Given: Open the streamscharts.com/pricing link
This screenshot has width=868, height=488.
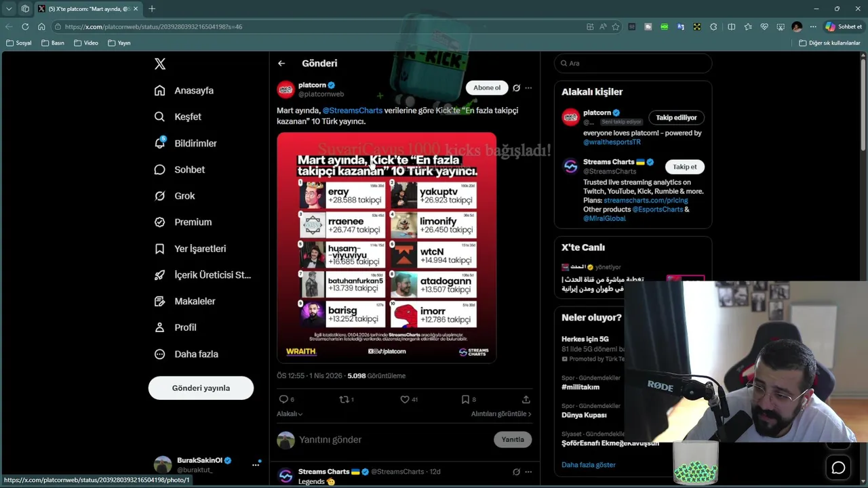Looking at the screenshot, I should click(646, 201).
